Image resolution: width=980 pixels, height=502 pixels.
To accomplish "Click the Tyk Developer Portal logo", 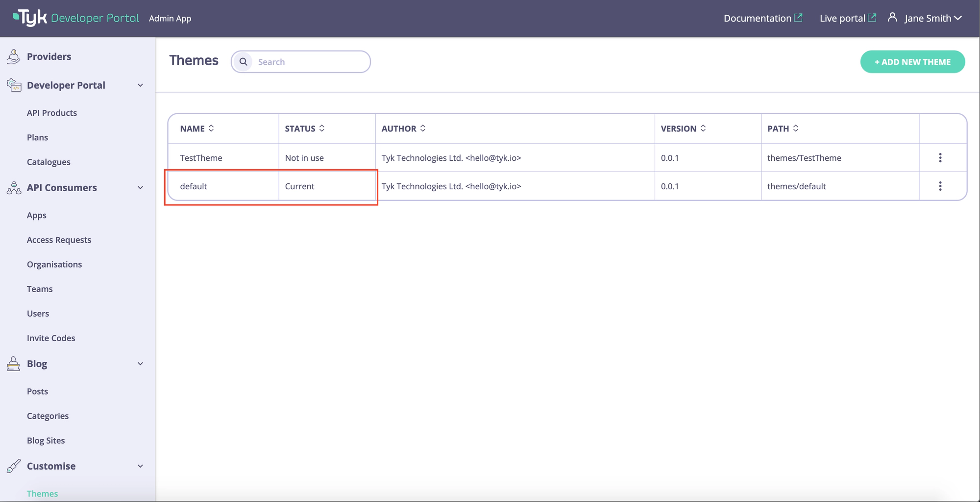I will click(x=76, y=18).
